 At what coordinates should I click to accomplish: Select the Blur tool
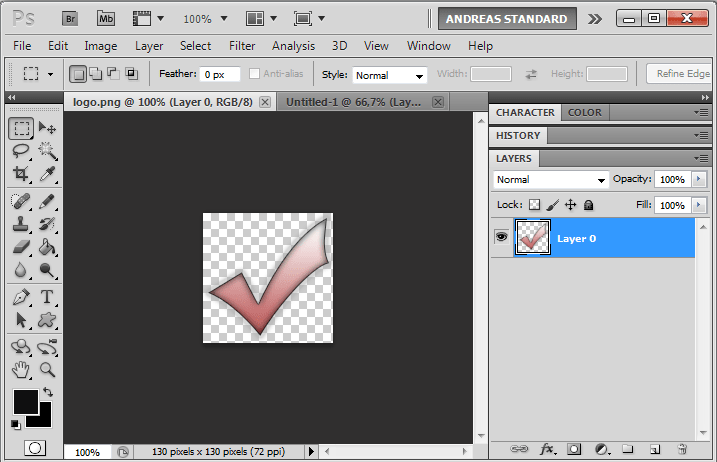pyautogui.click(x=21, y=270)
